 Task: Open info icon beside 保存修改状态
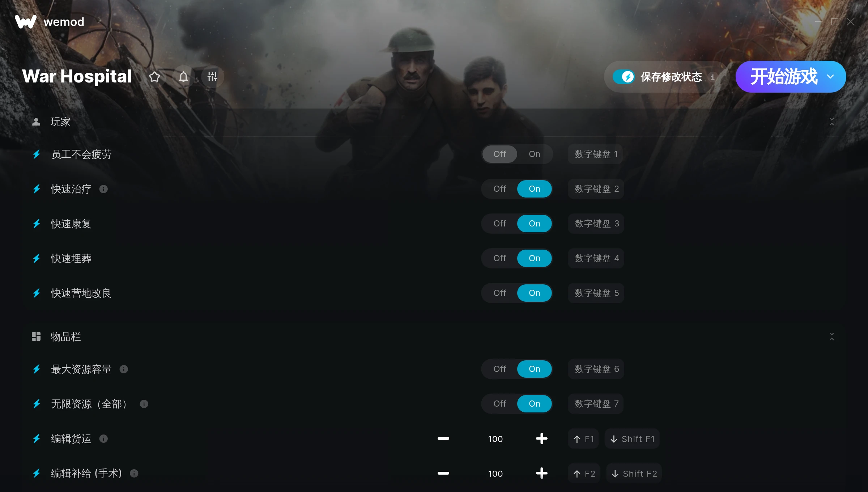pyautogui.click(x=712, y=77)
